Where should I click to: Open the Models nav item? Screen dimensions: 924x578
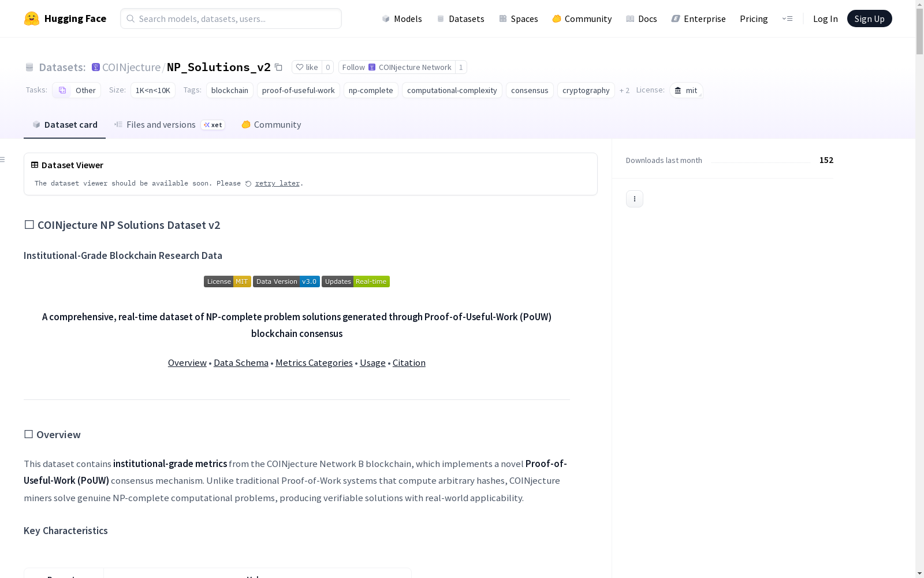point(402,18)
